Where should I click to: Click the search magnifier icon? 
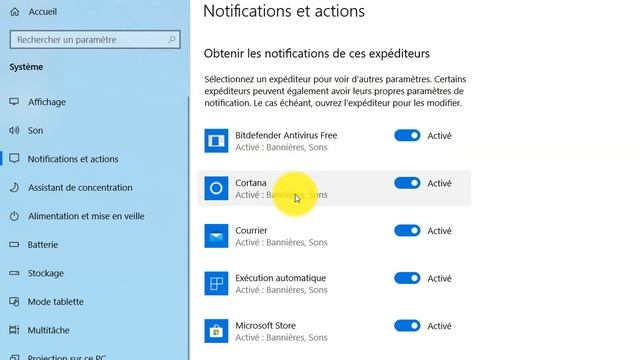[172, 40]
